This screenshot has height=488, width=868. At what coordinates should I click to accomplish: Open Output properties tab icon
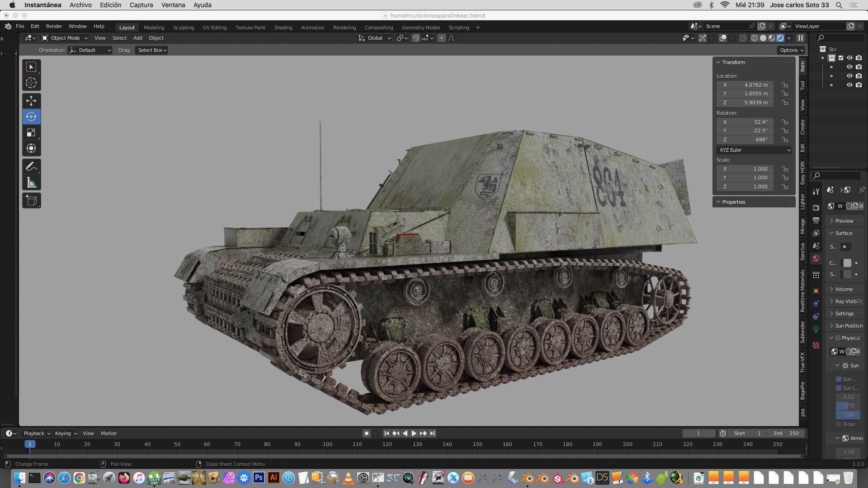[816, 221]
